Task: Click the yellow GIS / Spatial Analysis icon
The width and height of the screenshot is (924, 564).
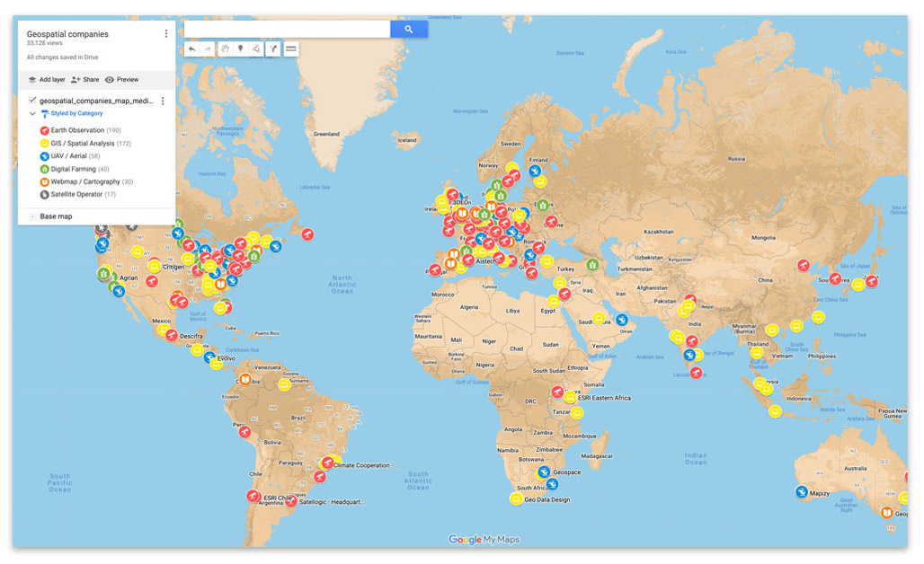Action: (44, 144)
